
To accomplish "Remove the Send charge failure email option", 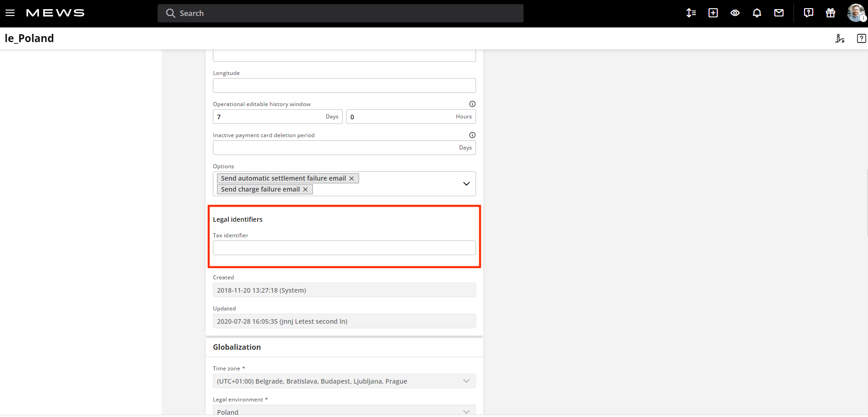I will tap(305, 189).
